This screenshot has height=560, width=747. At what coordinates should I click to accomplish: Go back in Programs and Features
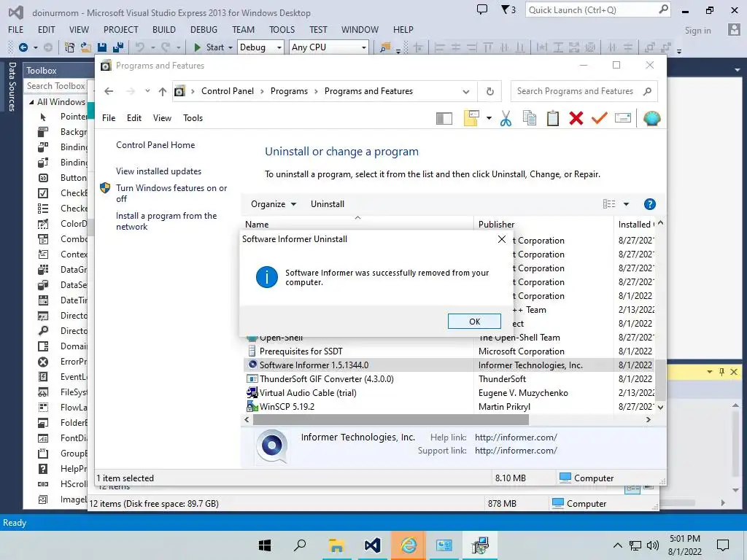point(109,91)
